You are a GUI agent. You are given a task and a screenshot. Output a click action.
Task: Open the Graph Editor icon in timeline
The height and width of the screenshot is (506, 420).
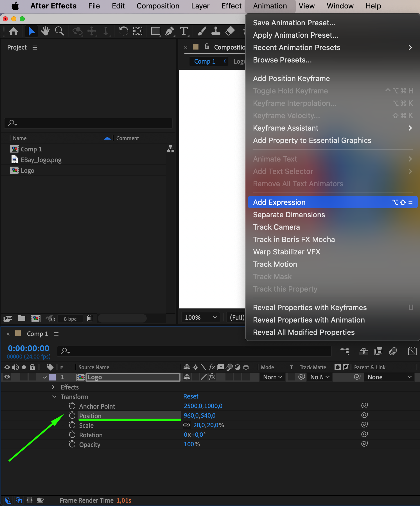[412, 351]
